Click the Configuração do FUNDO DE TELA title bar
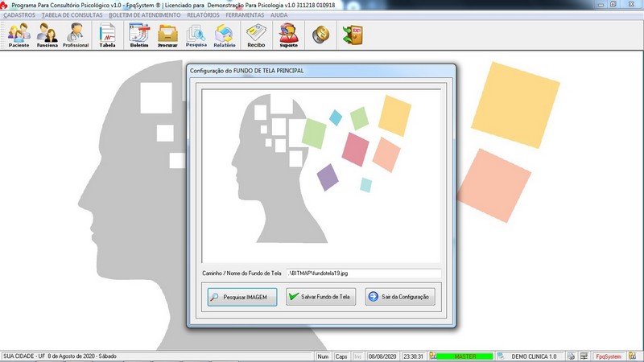 coord(321,71)
